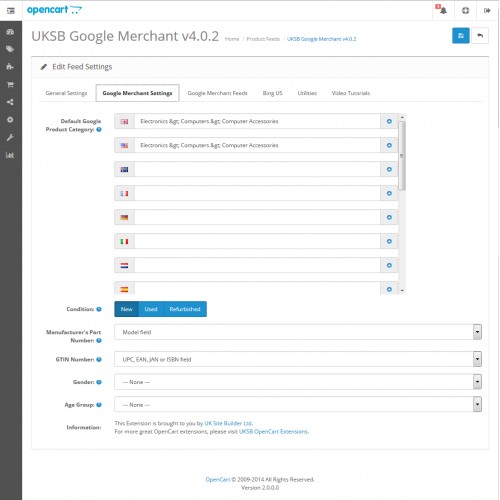Click plus icon on Spain flag row
500x500 pixels.
click(389, 288)
